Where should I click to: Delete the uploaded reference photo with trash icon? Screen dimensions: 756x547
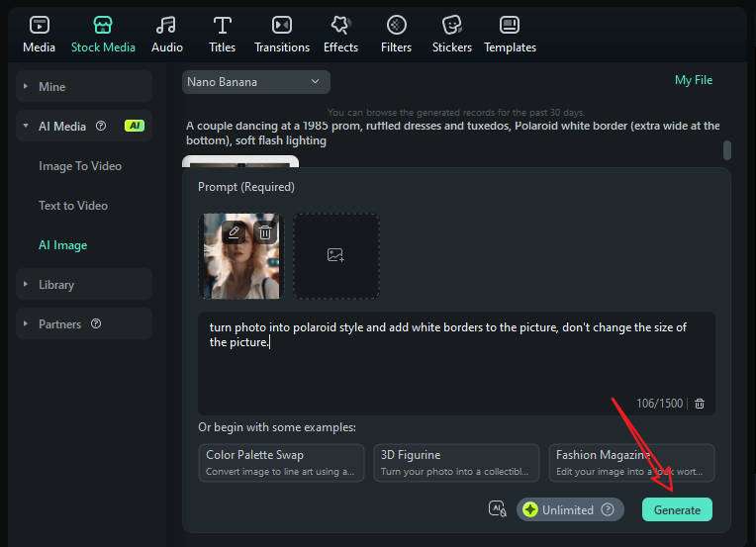[264, 232]
